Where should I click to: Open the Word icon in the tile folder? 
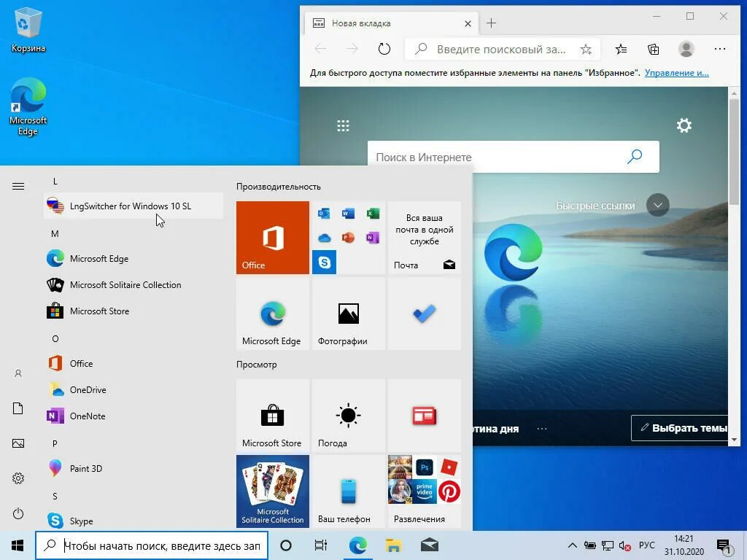click(348, 214)
